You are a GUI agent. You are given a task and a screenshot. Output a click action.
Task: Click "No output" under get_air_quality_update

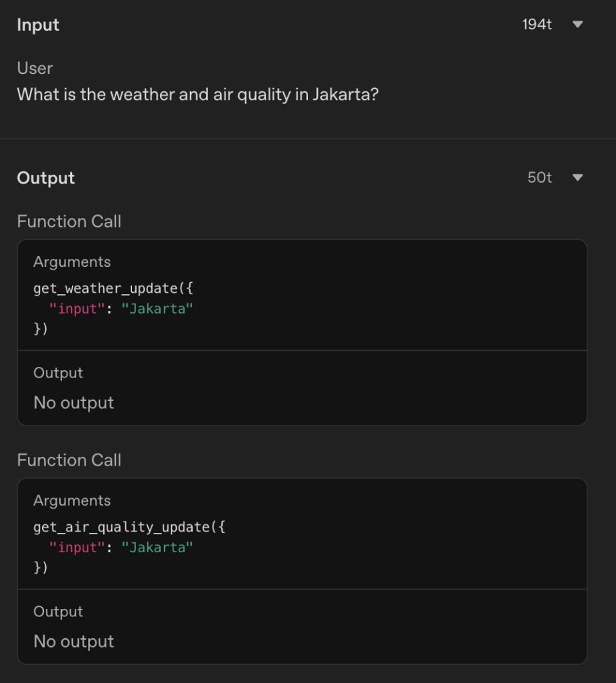click(74, 642)
